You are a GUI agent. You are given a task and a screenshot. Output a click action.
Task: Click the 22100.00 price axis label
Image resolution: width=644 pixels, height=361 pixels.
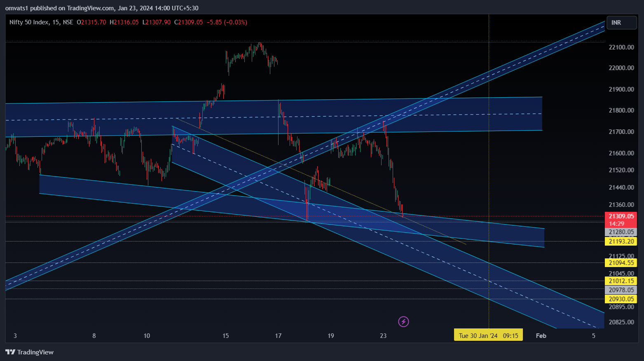(x=621, y=47)
